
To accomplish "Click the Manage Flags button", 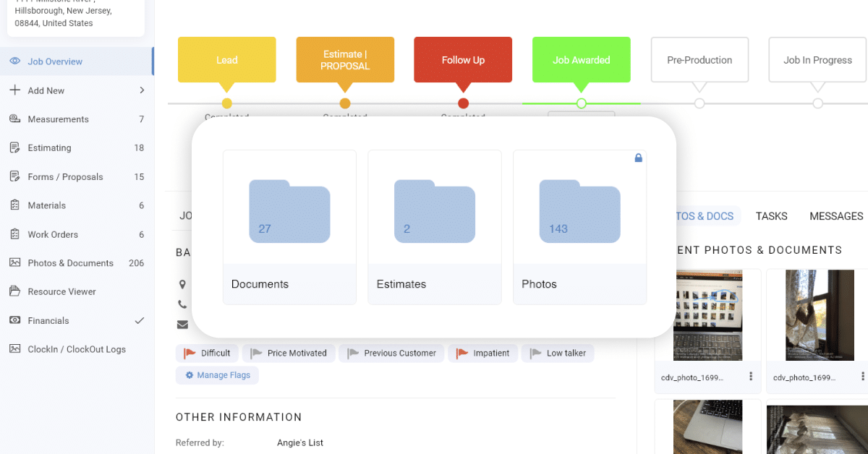I will [217, 375].
